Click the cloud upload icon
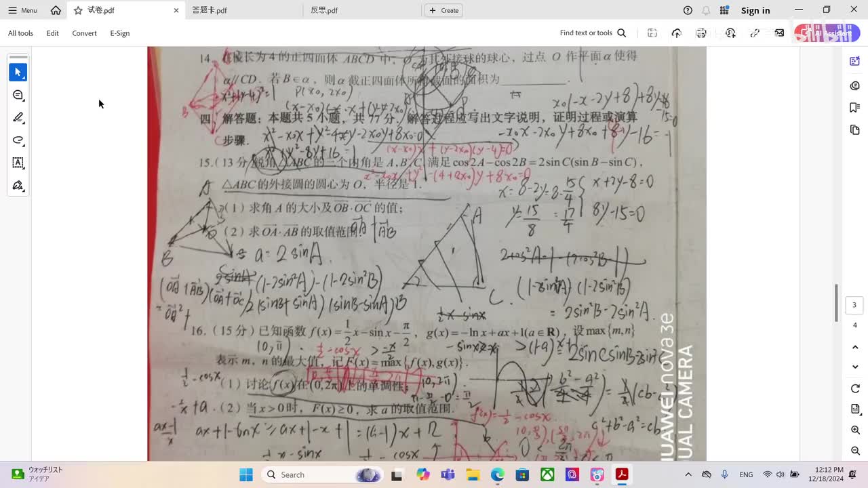 (x=676, y=33)
